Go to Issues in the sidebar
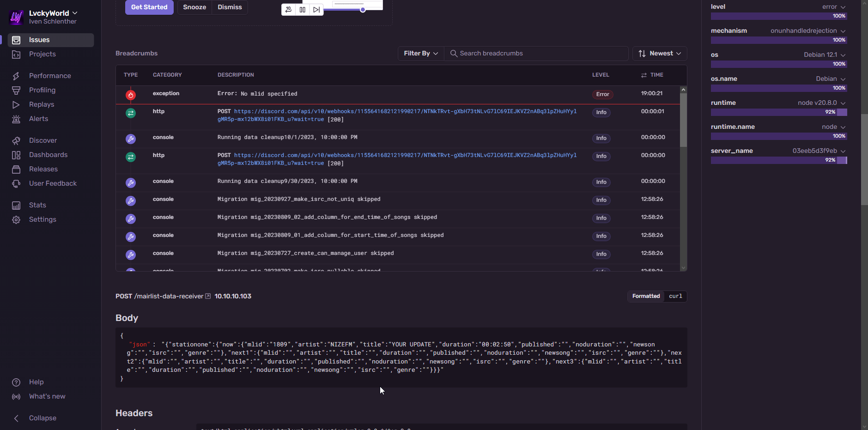Image resolution: width=868 pixels, height=430 pixels. pyautogui.click(x=39, y=40)
